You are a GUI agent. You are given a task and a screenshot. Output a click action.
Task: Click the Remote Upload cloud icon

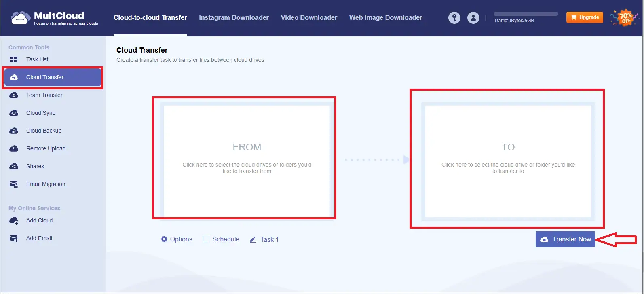(14, 148)
